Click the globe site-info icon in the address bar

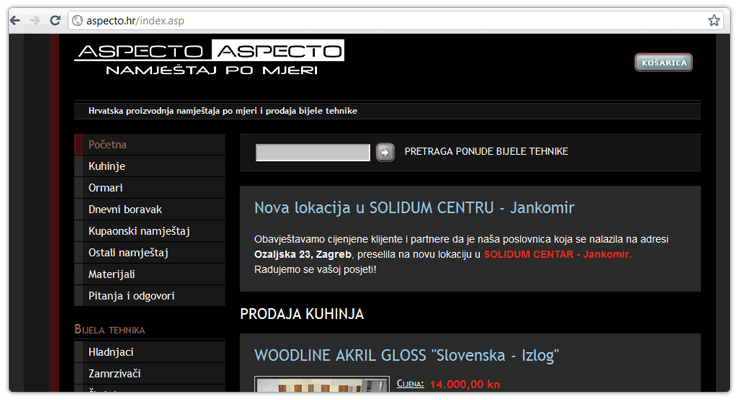(77, 21)
